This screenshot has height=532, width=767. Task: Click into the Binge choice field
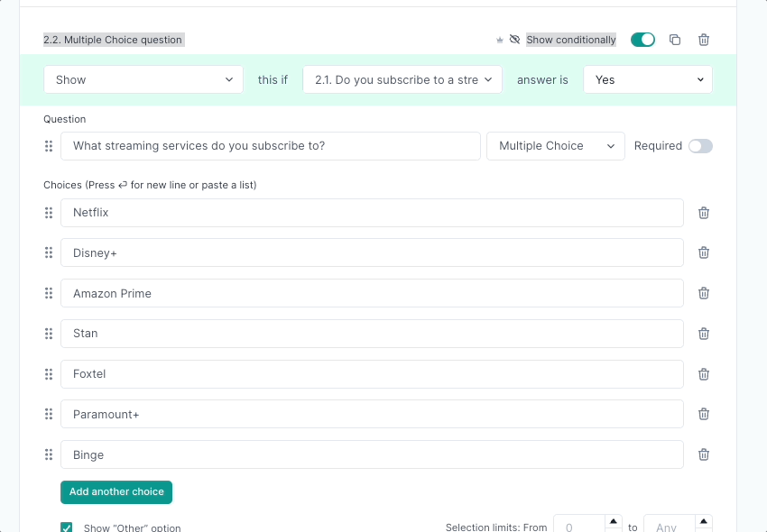372,454
